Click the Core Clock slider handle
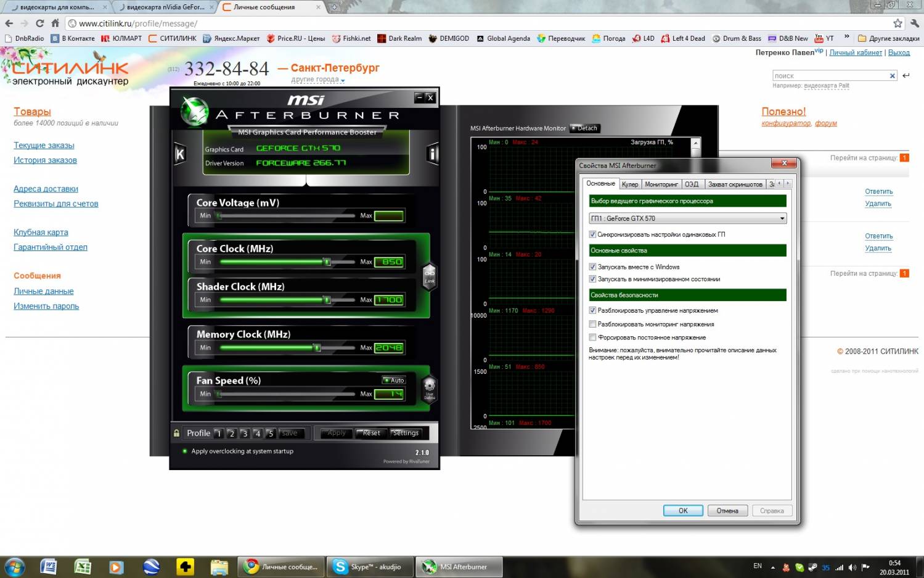Screen dimensions: 924x578 tap(327, 262)
